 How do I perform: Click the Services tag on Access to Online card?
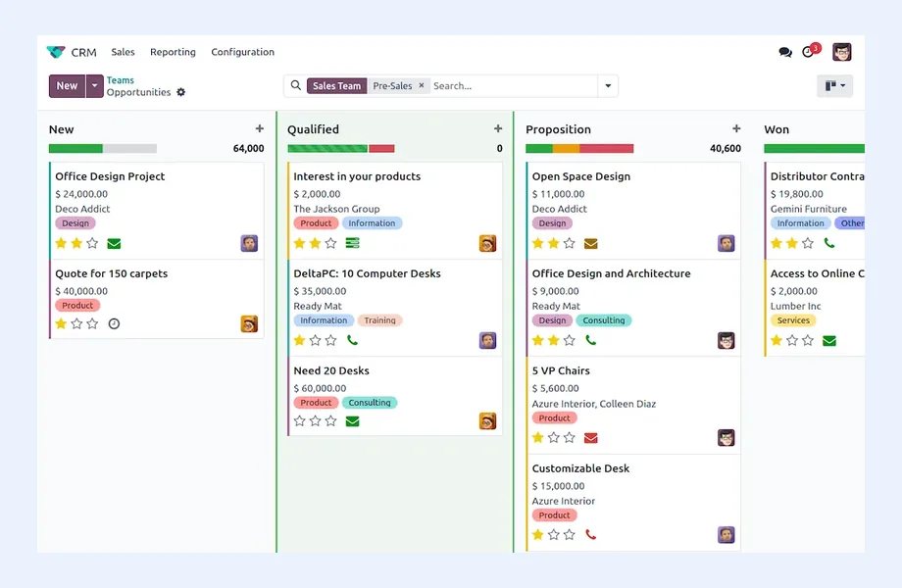pyautogui.click(x=793, y=320)
